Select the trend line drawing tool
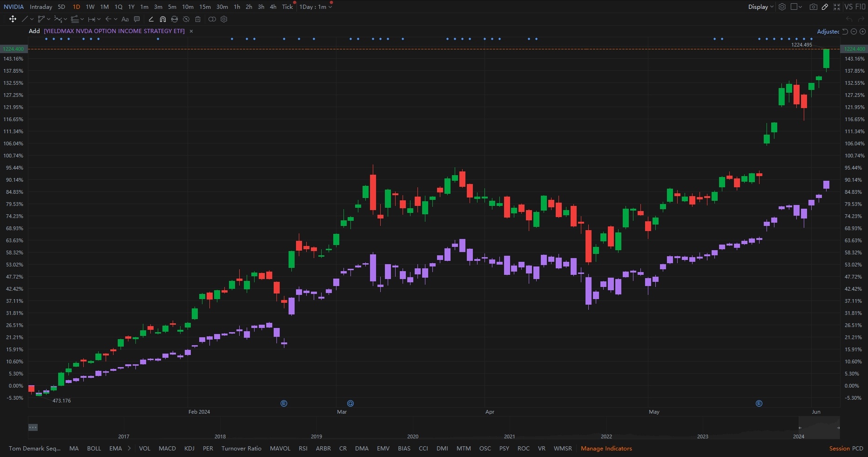 point(25,19)
